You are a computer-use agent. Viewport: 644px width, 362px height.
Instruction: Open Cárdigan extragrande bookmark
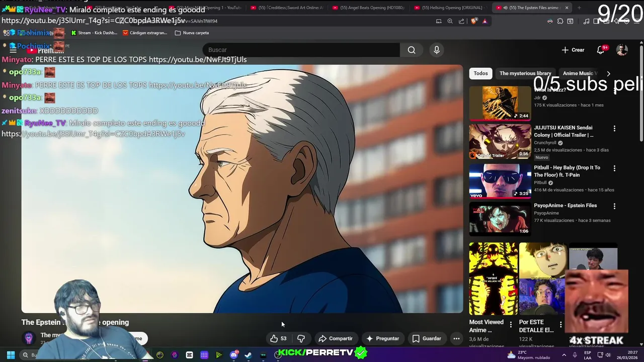(x=145, y=33)
